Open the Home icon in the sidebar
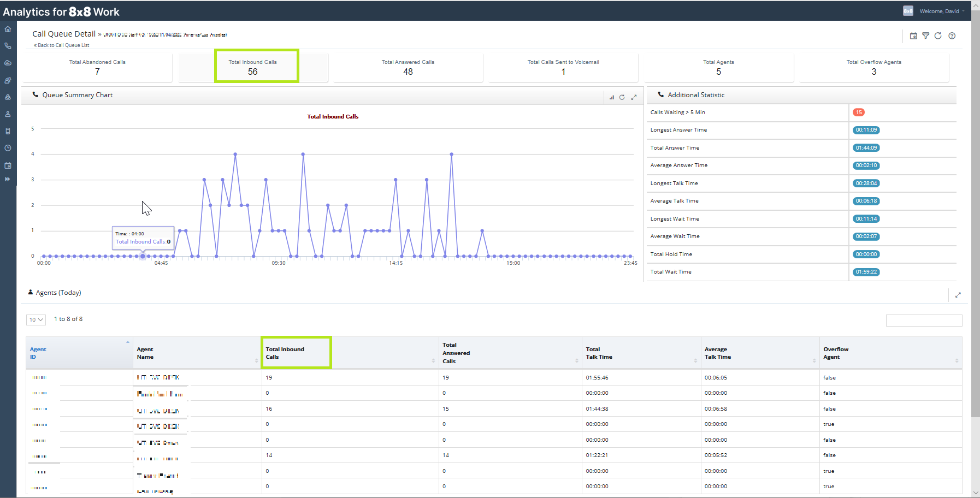980x498 pixels. point(8,29)
